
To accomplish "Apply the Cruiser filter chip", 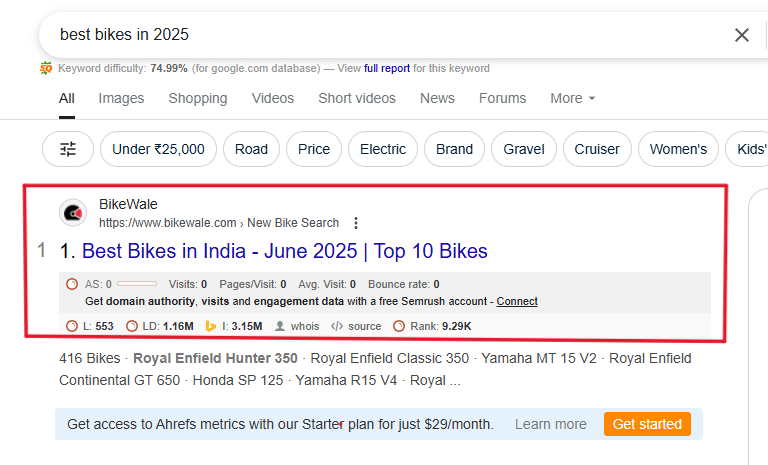I will pos(597,149).
